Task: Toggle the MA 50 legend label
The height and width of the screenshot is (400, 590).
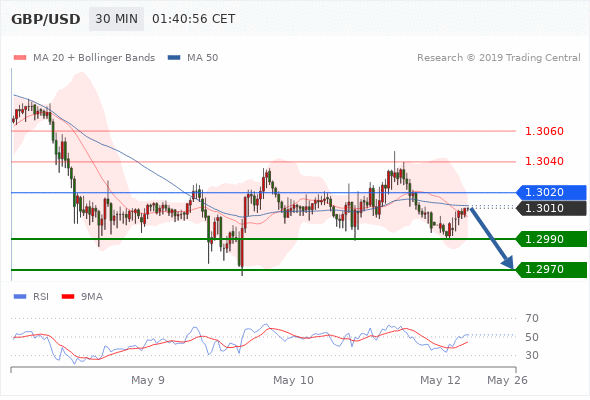Action: (202, 58)
